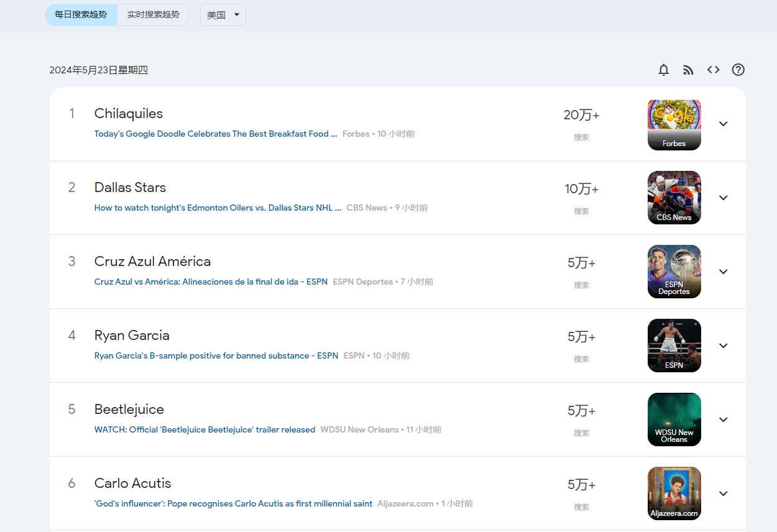Expand the Dallas Stars trend row
This screenshot has width=777, height=532.
click(x=723, y=198)
